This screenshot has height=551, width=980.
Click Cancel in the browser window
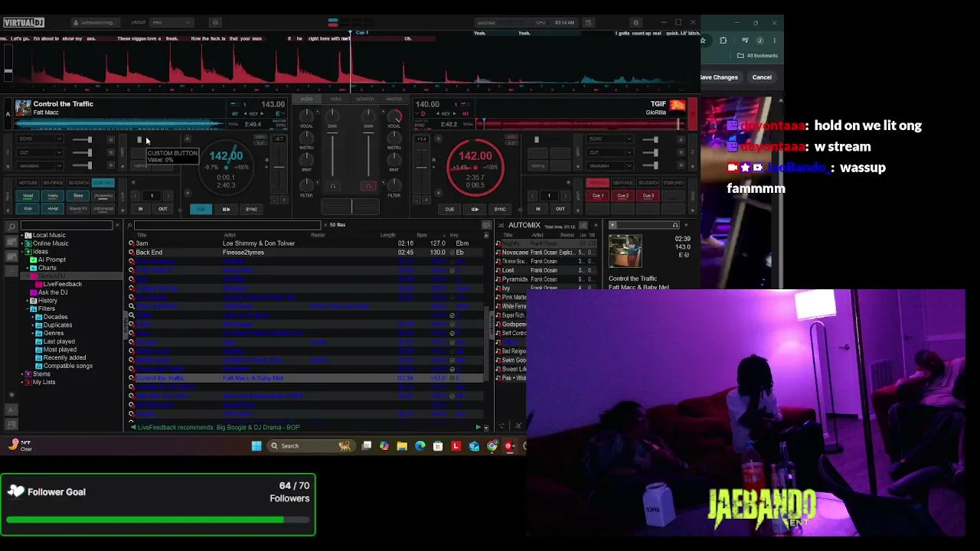(762, 77)
